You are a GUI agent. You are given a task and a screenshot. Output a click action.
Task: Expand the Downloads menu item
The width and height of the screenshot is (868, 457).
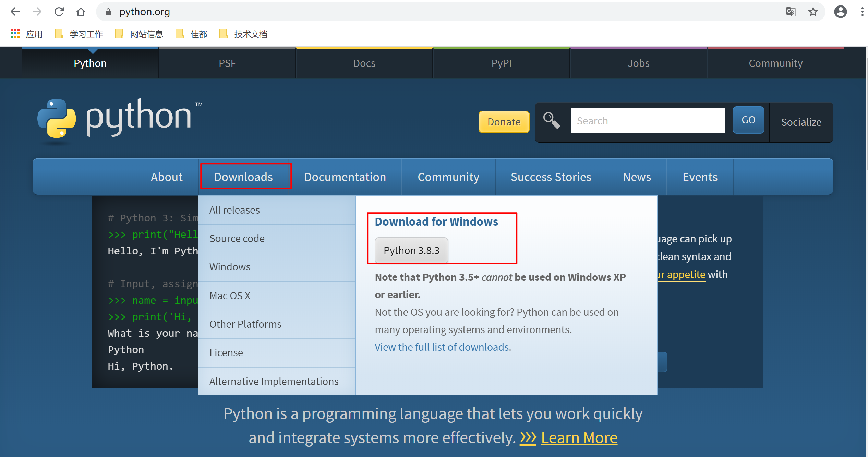[x=243, y=177]
